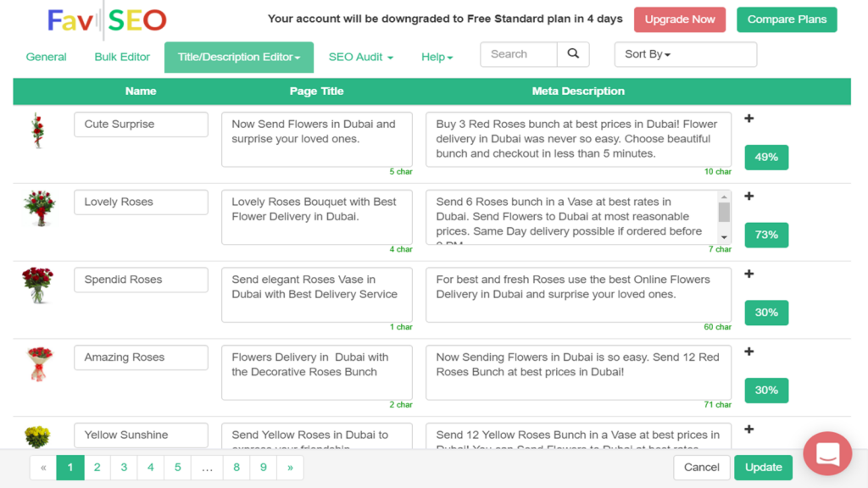Screen dimensions: 868x488
Task: Expand the Title/Description Editor menu
Action: pyautogui.click(x=239, y=57)
